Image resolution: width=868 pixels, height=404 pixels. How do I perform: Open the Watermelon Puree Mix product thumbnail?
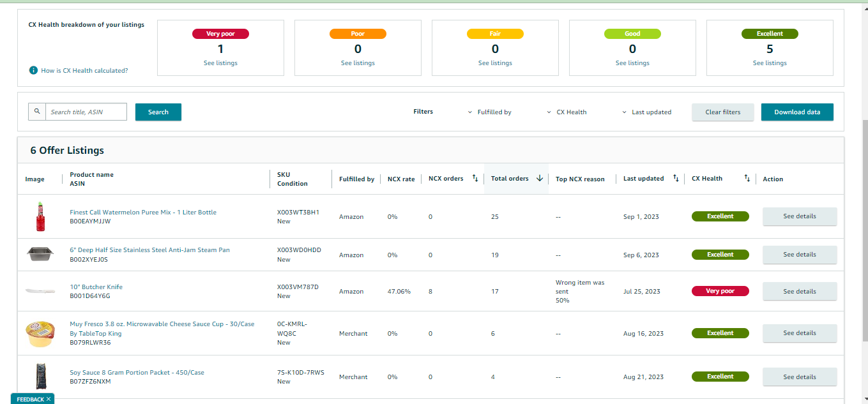pos(40,216)
